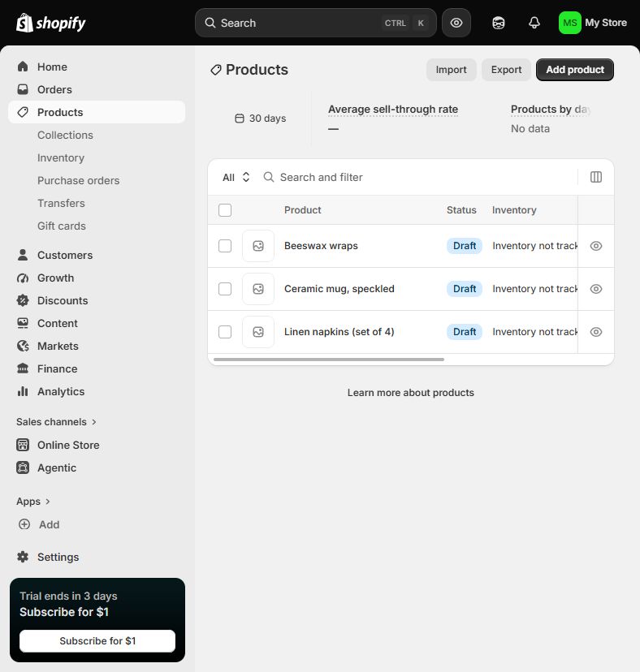Check the Beeswax wraps row checkbox
This screenshot has height=672, width=640.
point(225,246)
